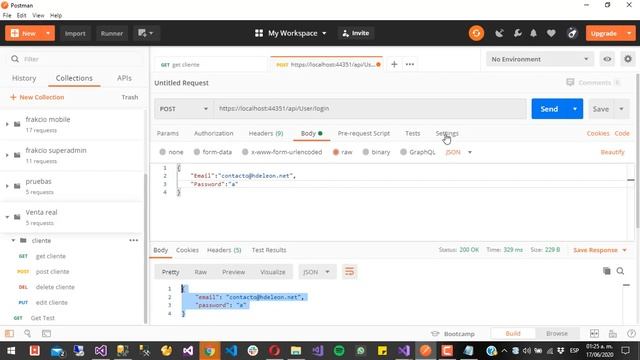Switch to the APIs tab
The height and width of the screenshot is (360, 640).
tap(124, 78)
